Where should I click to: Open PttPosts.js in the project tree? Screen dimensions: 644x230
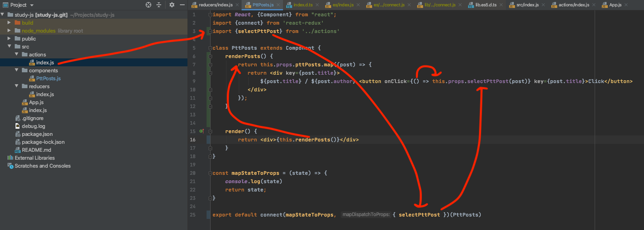pos(48,78)
